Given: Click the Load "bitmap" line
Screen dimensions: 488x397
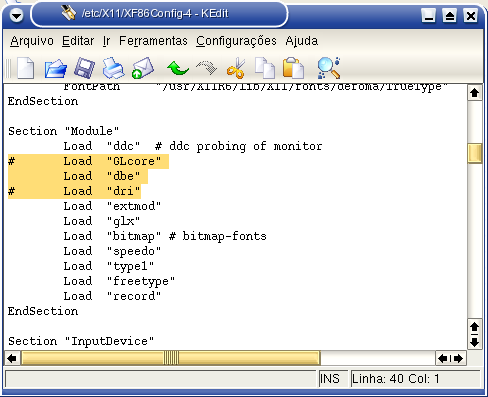Looking at the screenshot, I should 165,236.
